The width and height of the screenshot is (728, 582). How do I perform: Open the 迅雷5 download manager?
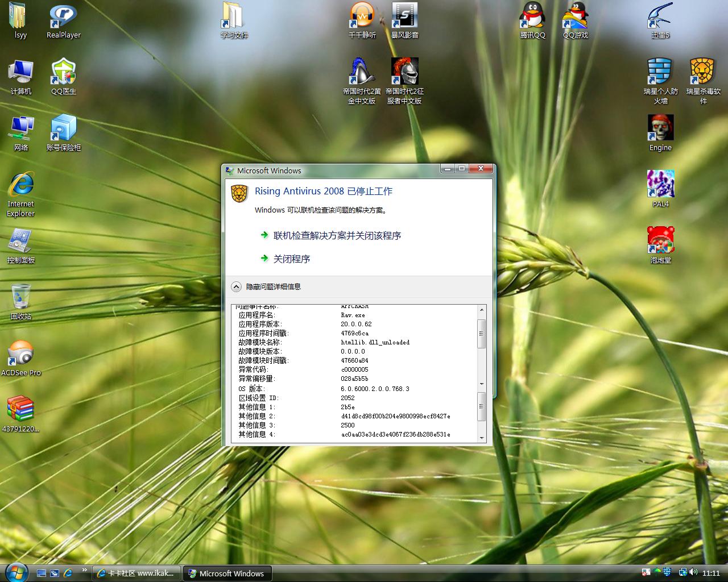(x=660, y=21)
